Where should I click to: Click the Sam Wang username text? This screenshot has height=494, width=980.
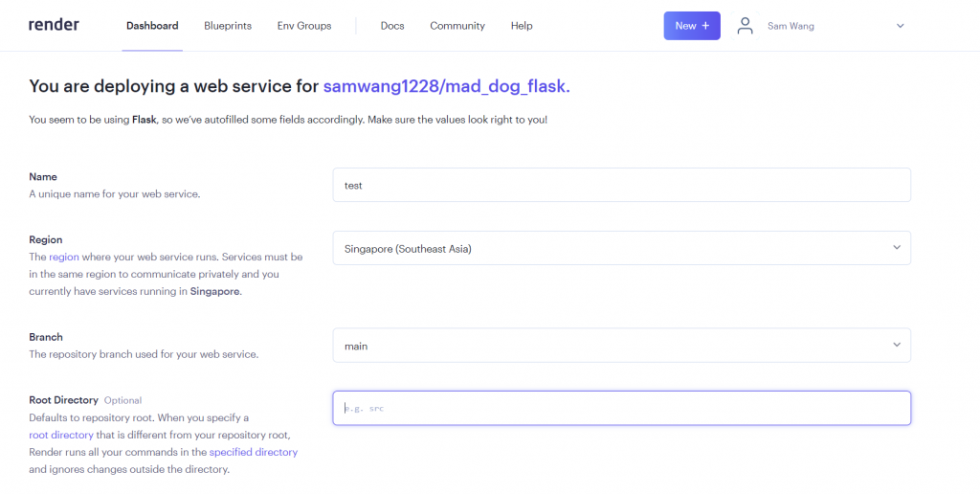coord(791,26)
